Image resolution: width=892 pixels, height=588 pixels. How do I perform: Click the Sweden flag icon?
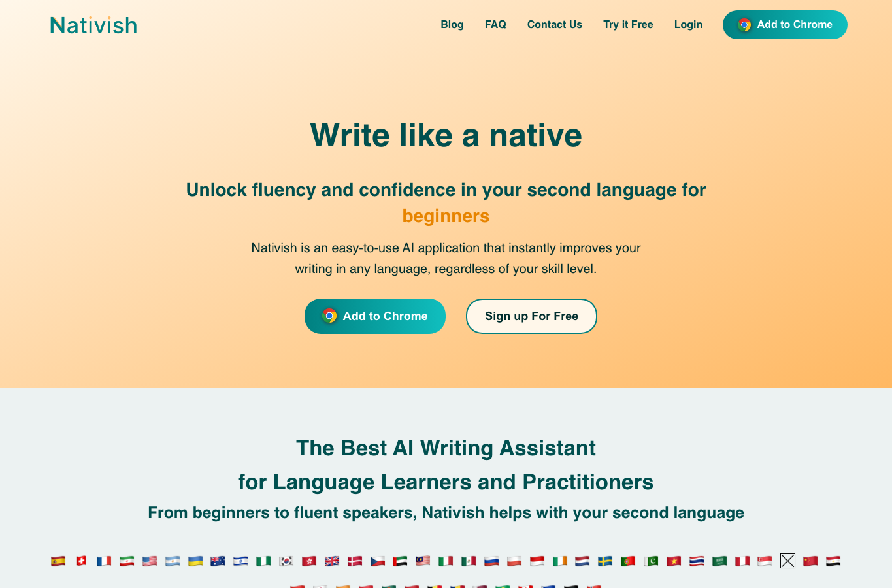[605, 561]
